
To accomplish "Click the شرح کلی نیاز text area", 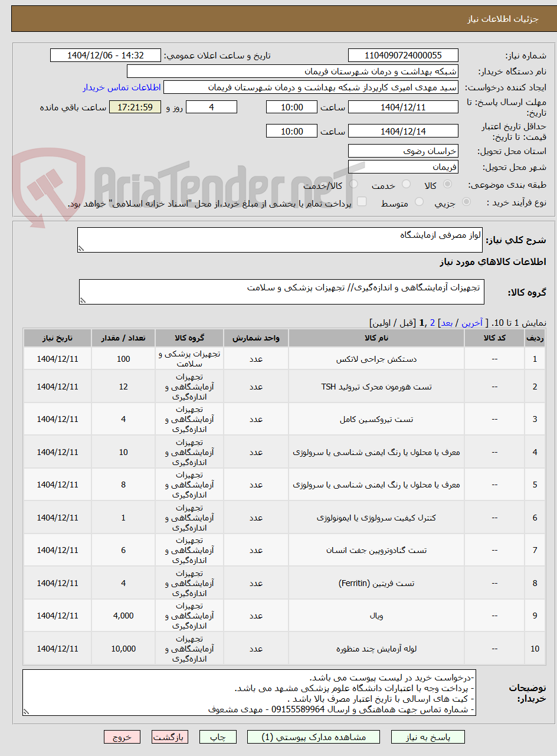I will coord(280,240).
